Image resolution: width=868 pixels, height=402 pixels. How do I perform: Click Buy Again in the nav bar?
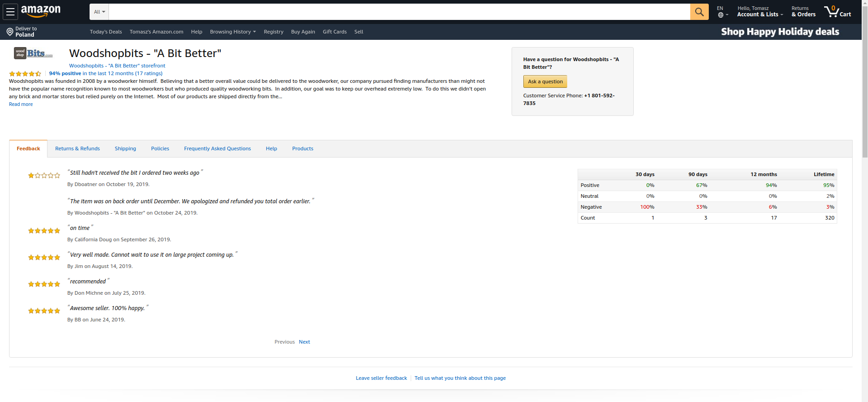coord(303,32)
